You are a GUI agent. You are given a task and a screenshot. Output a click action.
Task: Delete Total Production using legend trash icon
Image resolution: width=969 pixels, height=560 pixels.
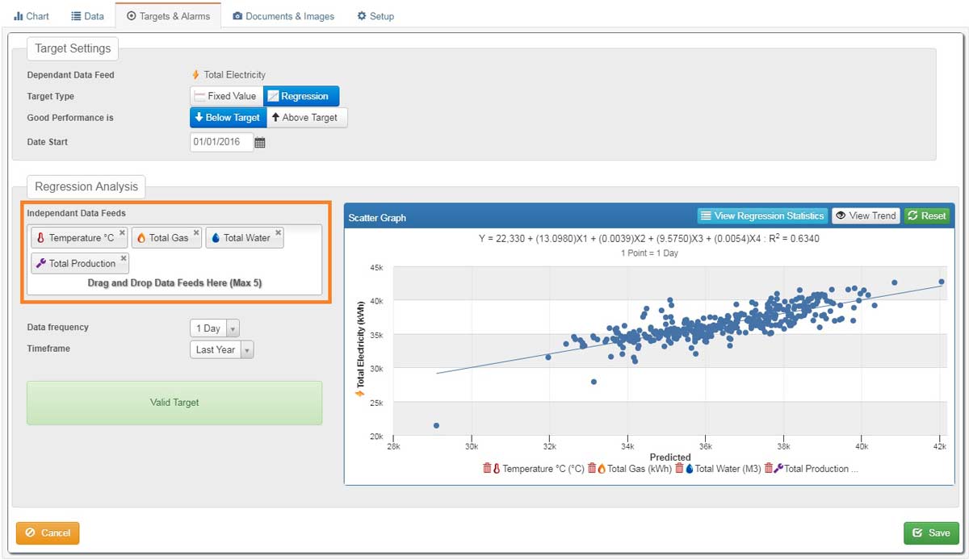pos(769,468)
